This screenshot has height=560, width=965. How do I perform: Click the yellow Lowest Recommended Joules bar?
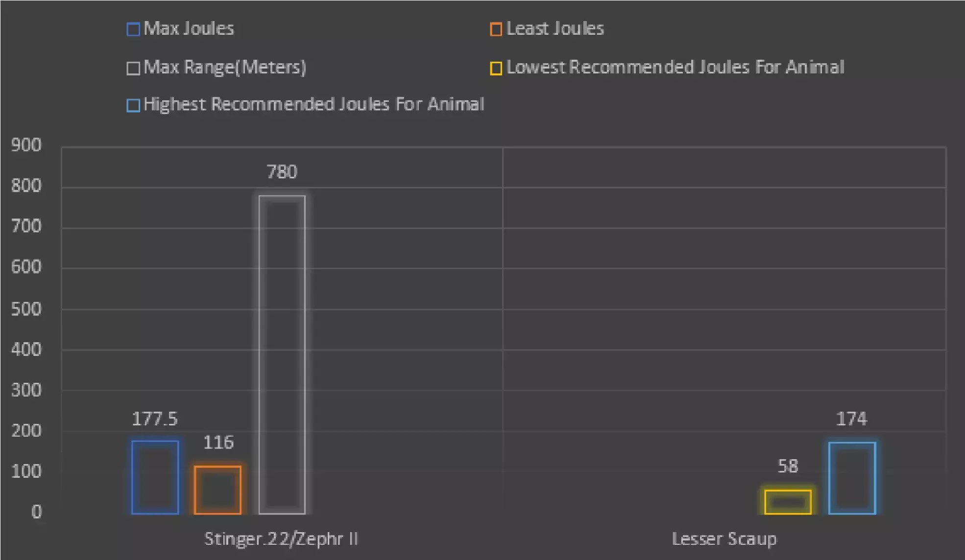pyautogui.click(x=788, y=502)
